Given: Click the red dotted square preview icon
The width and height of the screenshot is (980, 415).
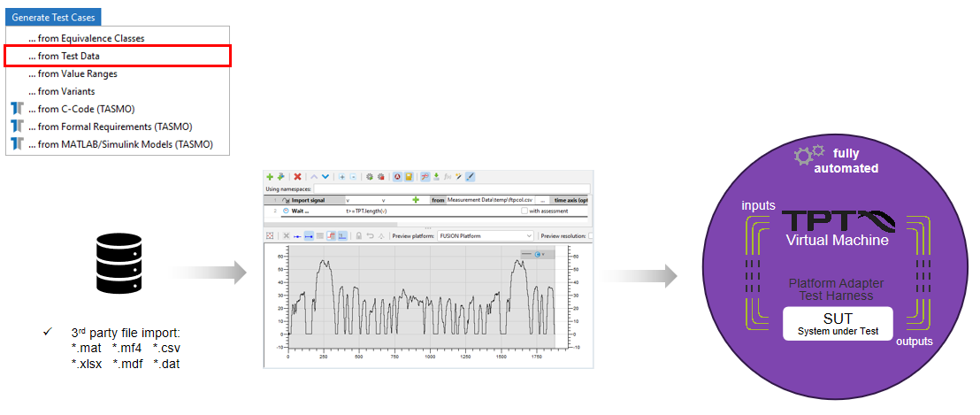Looking at the screenshot, I should pyautogui.click(x=270, y=235).
